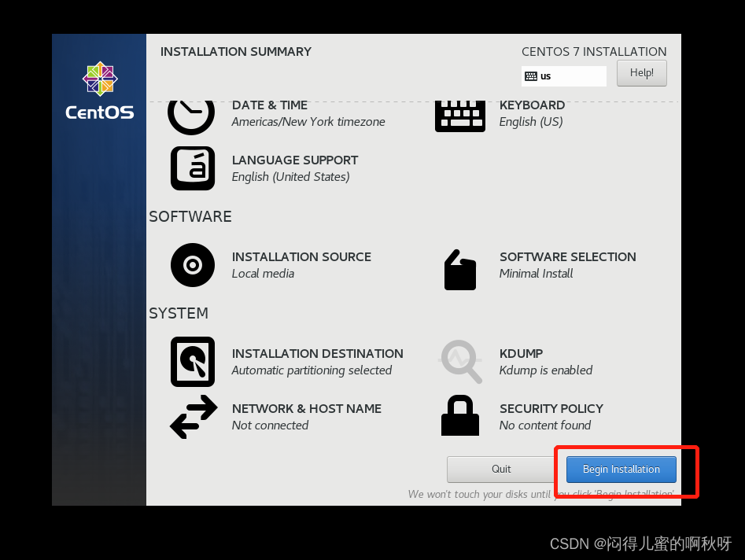Open DATE & TIME settings label
This screenshot has width=745, height=560.
269,105
